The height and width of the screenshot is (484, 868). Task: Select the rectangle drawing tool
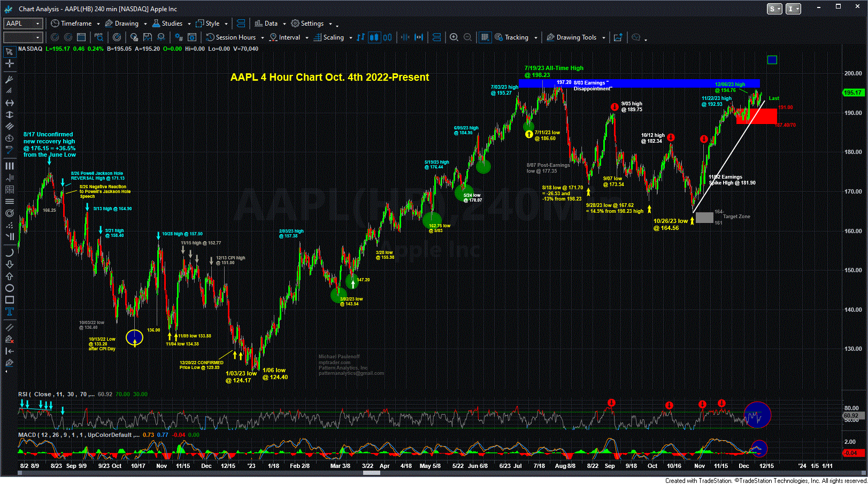[9, 299]
